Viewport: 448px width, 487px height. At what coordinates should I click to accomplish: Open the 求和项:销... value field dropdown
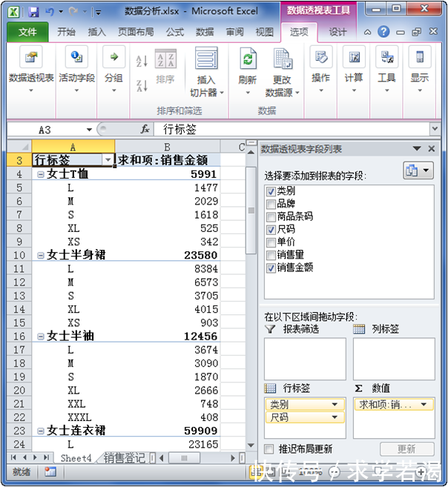coord(424,405)
